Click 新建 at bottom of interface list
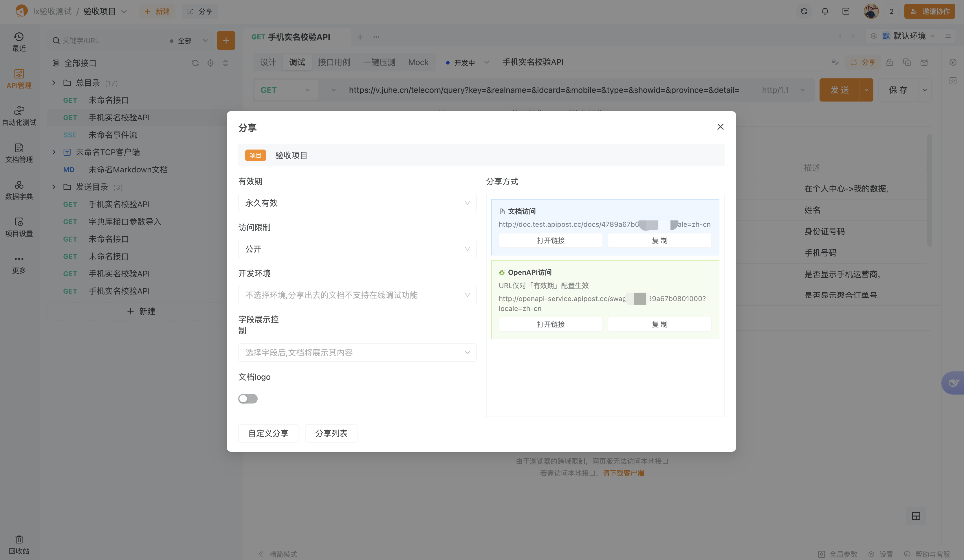This screenshot has width=964, height=560. click(x=141, y=311)
